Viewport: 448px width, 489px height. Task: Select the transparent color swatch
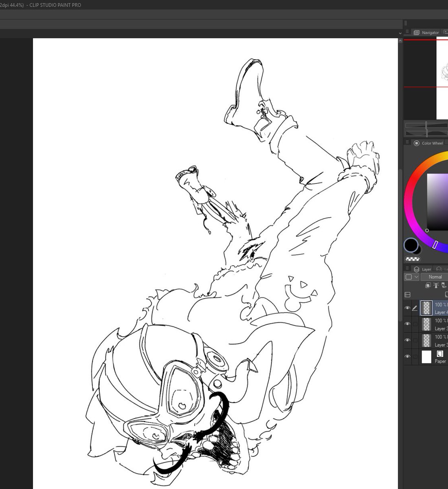413,259
